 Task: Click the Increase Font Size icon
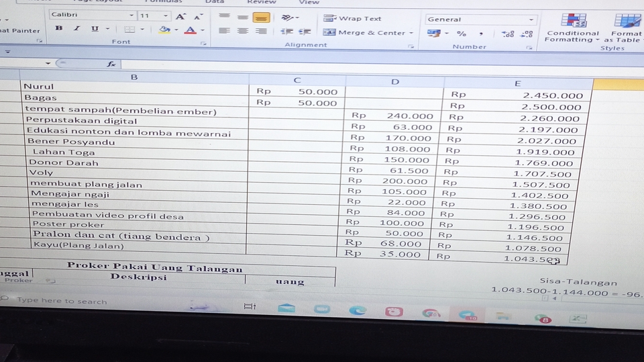[180, 17]
